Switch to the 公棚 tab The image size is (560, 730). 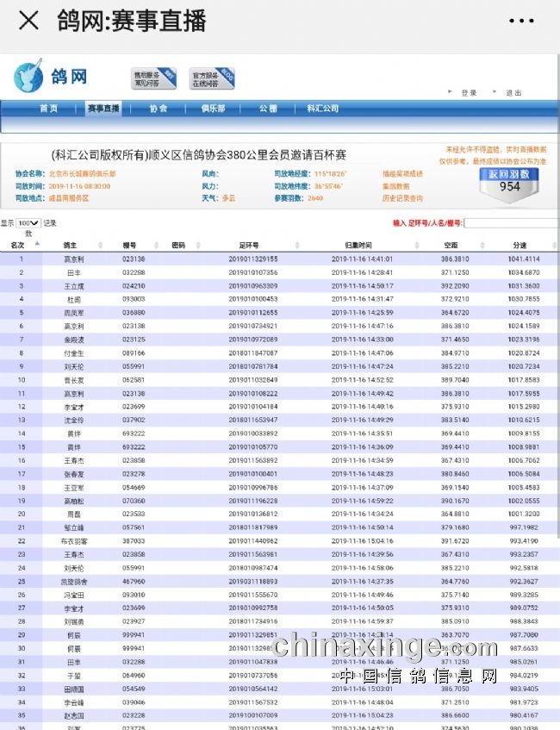268,109
